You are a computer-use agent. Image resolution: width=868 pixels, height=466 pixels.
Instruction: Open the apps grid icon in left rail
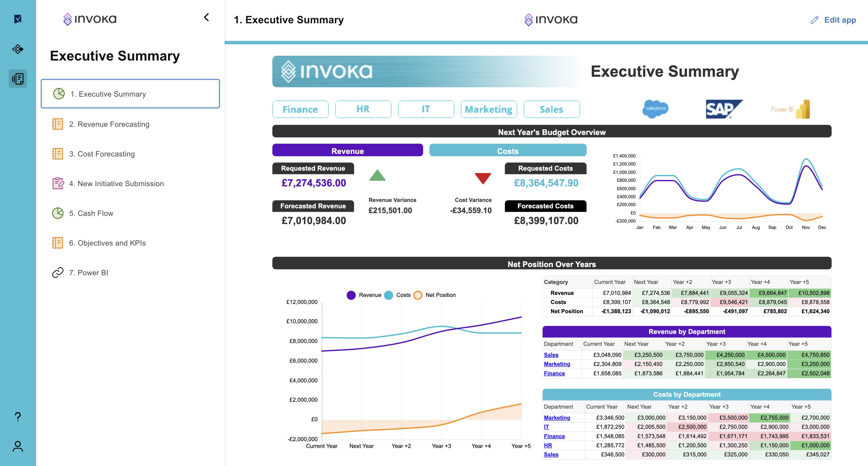click(x=18, y=49)
